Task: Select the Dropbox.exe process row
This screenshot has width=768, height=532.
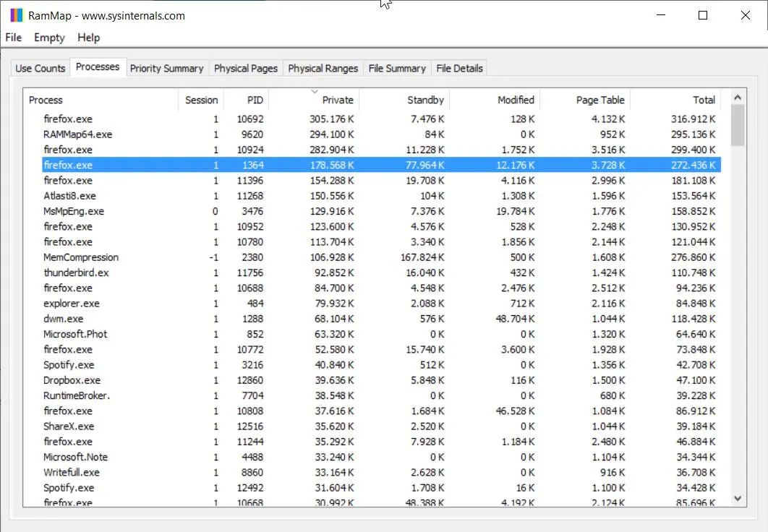Action: pos(381,380)
